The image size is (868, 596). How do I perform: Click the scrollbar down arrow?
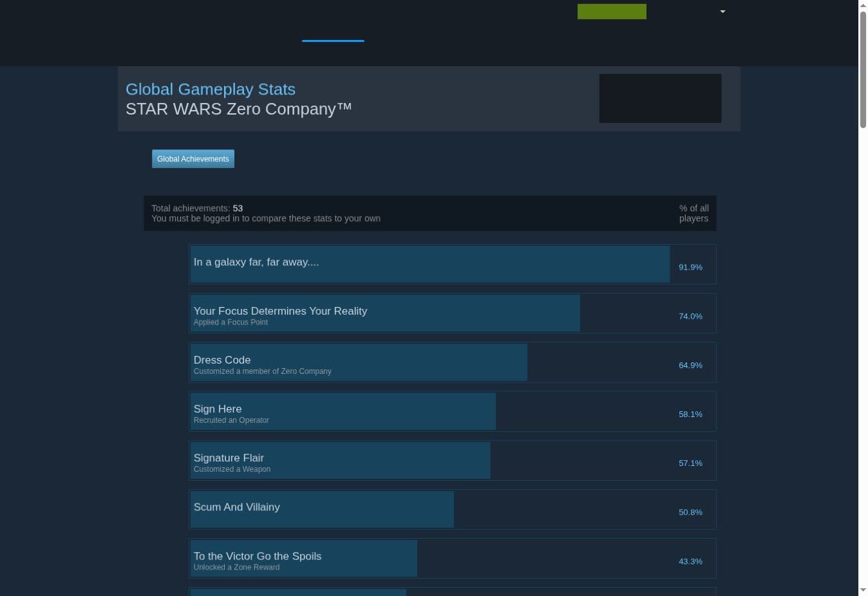click(863, 590)
